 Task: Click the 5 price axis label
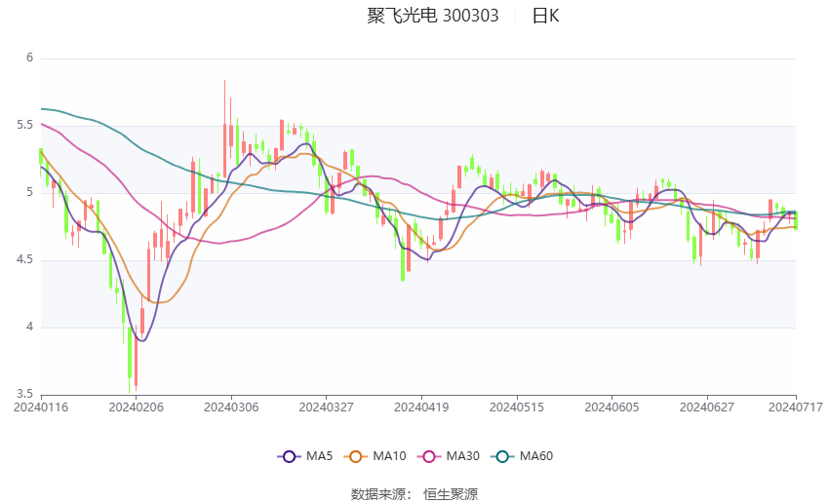coord(29,192)
